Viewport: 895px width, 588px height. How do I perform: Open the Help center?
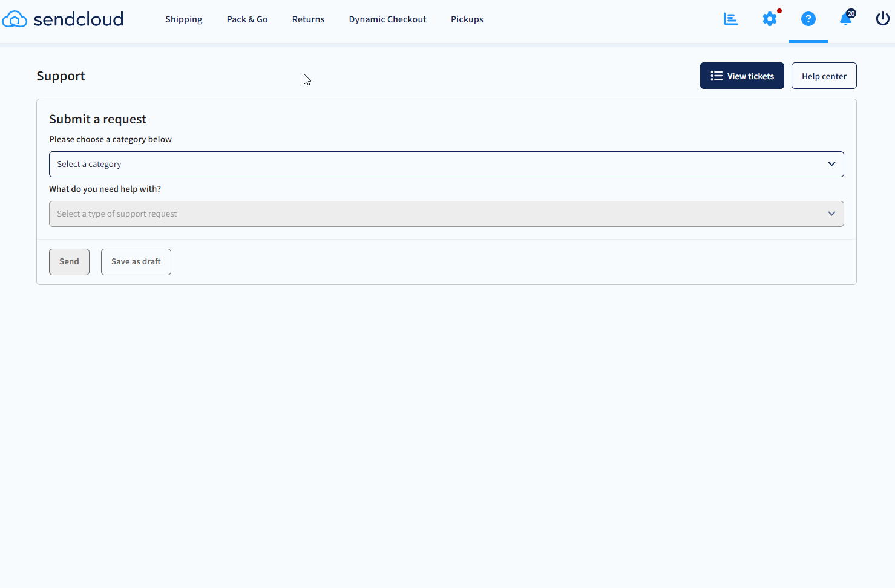[824, 76]
